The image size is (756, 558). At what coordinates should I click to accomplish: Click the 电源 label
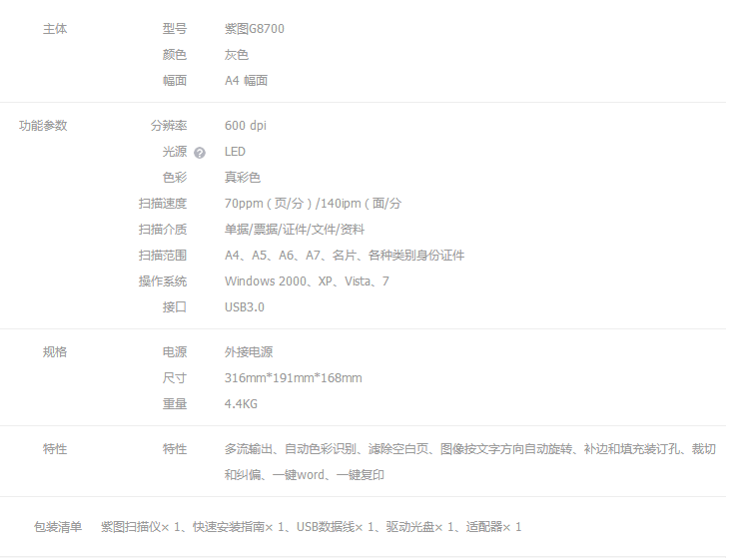(175, 352)
